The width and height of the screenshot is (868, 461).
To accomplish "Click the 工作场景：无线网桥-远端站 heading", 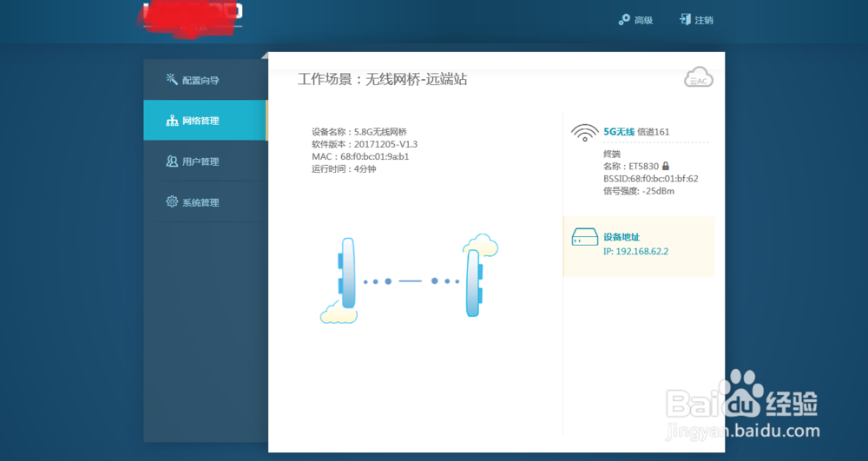I will 383,79.
